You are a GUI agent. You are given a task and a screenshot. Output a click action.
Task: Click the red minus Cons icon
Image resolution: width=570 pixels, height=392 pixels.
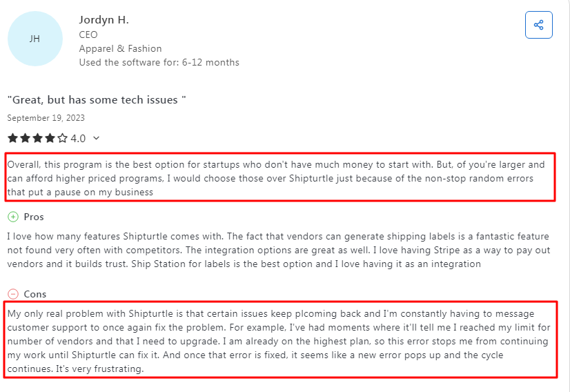(13, 294)
